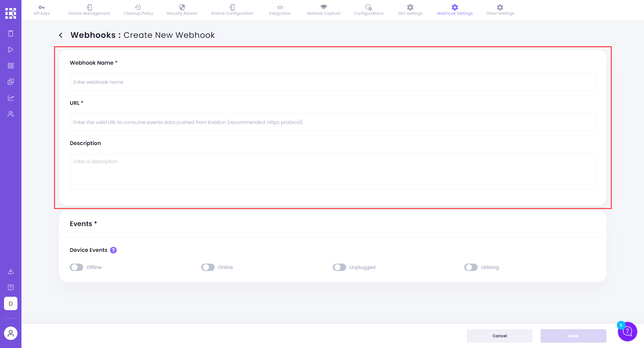The width and height of the screenshot is (644, 348).
Task: Open the analytics chart icon in sidebar
Action: click(x=11, y=98)
